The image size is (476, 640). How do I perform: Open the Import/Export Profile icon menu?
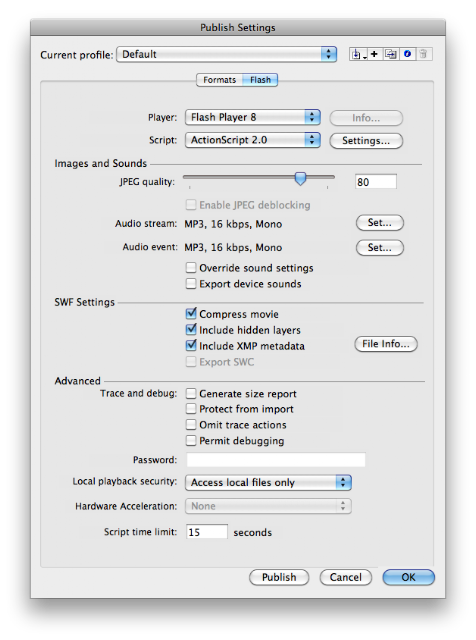click(358, 54)
